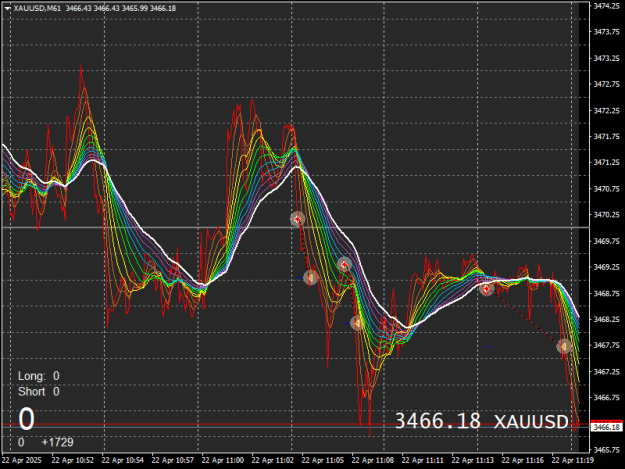Click the 3469.25 price scale label
The height and width of the screenshot is (469, 625).
coord(607,267)
